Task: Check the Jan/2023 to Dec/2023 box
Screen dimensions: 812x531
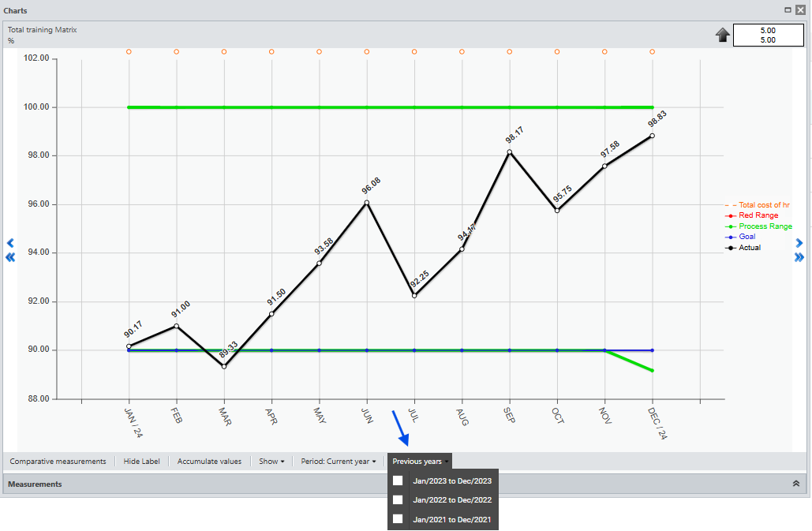Action: [398, 481]
